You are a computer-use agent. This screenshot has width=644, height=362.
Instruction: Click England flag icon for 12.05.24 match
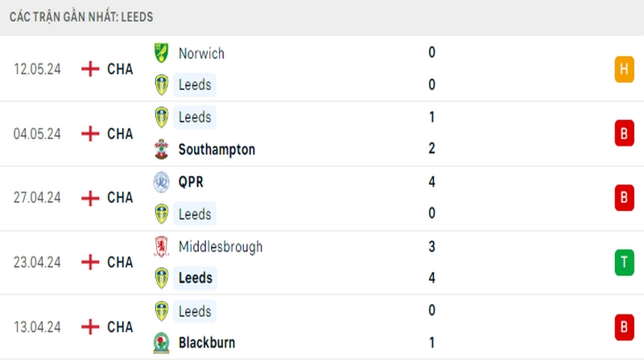tap(90, 69)
